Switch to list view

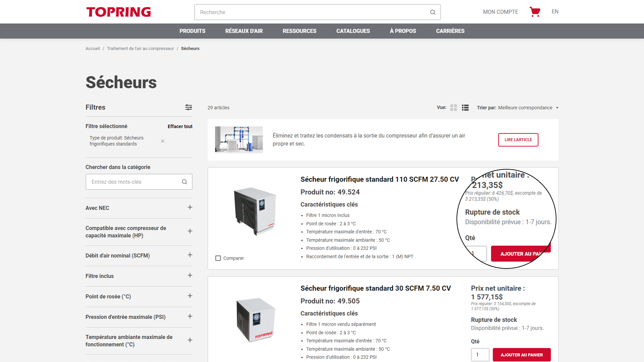point(465,108)
